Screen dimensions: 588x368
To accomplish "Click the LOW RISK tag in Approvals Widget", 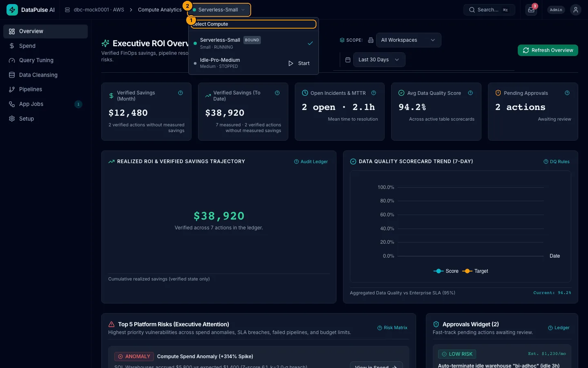I will point(457,354).
